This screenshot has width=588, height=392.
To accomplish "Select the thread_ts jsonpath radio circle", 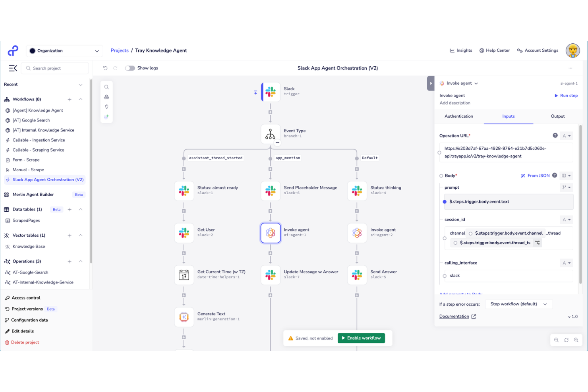I will click(455, 243).
